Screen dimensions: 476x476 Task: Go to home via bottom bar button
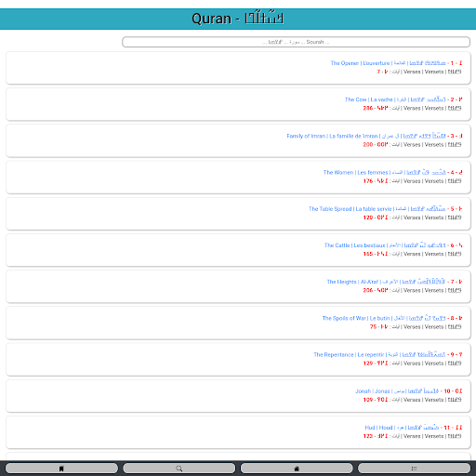(x=297, y=469)
